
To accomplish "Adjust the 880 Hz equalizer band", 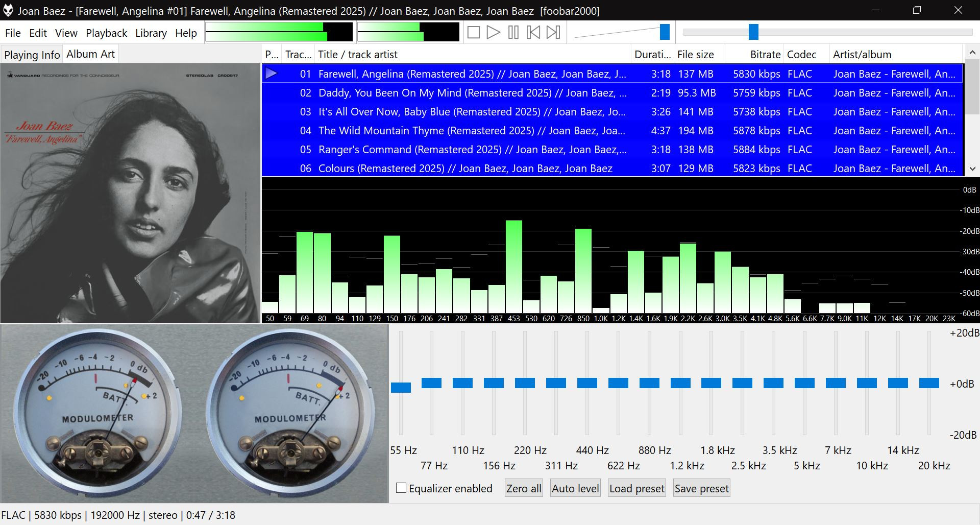I will pyautogui.click(x=649, y=383).
